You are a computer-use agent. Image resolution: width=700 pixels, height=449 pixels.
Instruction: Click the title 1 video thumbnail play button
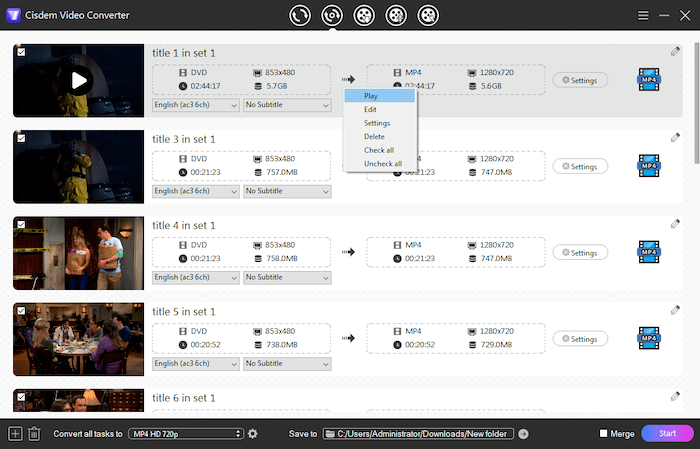(x=79, y=80)
